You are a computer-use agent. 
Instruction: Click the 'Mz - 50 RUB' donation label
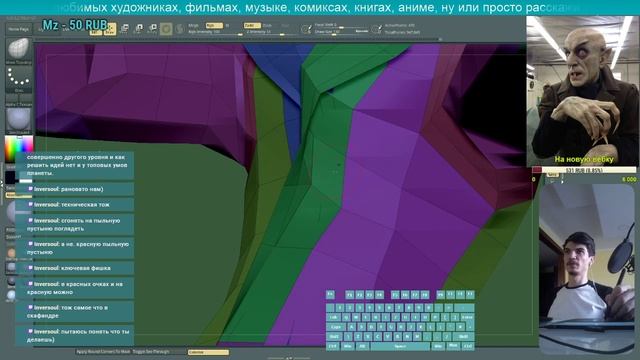tap(75, 25)
